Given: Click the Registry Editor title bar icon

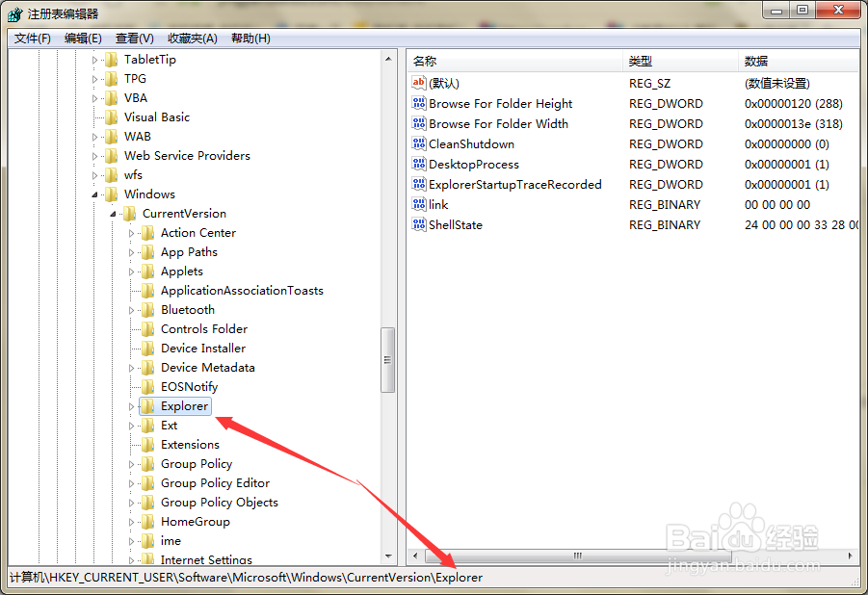Looking at the screenshot, I should [15, 13].
